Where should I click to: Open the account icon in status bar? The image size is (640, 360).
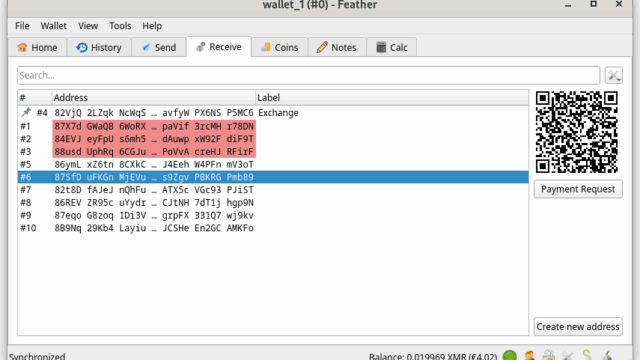(x=529, y=355)
